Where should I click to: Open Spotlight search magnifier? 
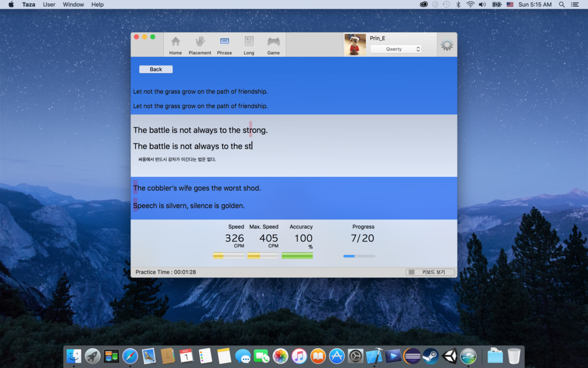pos(562,4)
